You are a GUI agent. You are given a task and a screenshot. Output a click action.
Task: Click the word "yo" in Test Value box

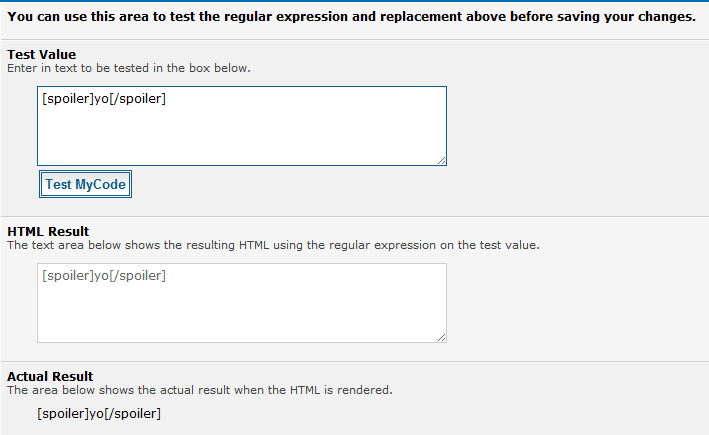click(x=101, y=99)
